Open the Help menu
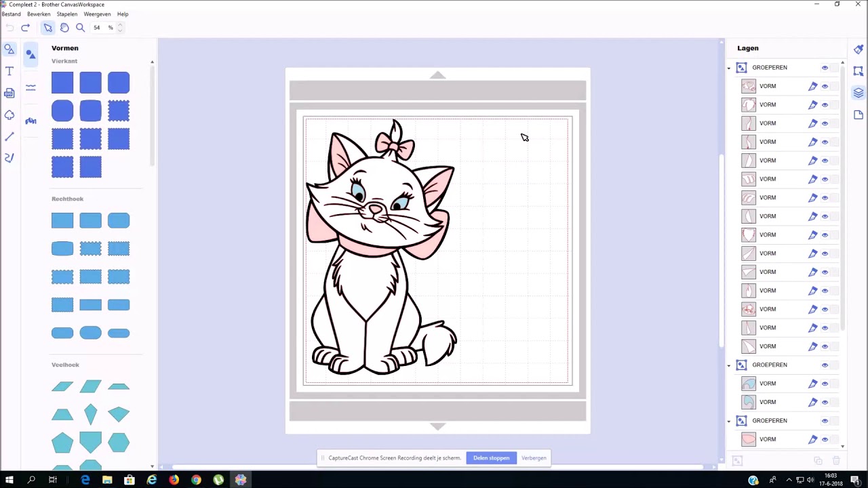This screenshot has height=488, width=868. point(123,14)
